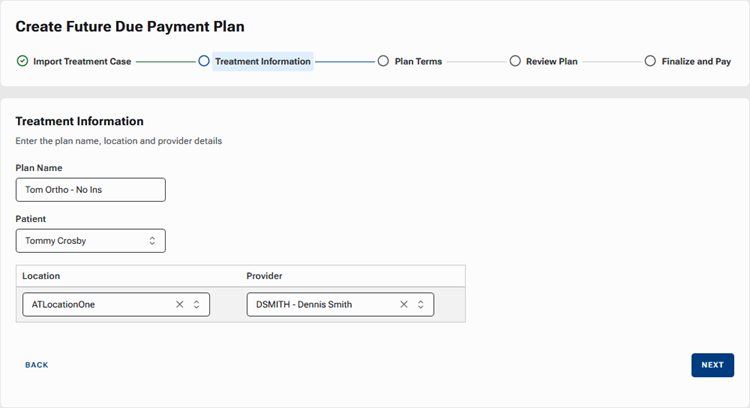
Task: Click the Treatment Information step circle
Action: click(204, 61)
